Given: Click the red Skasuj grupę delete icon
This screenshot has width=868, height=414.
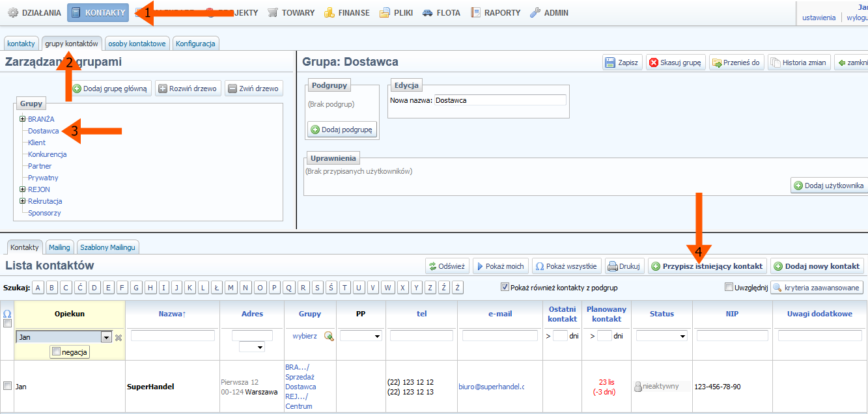Looking at the screenshot, I should (654, 63).
